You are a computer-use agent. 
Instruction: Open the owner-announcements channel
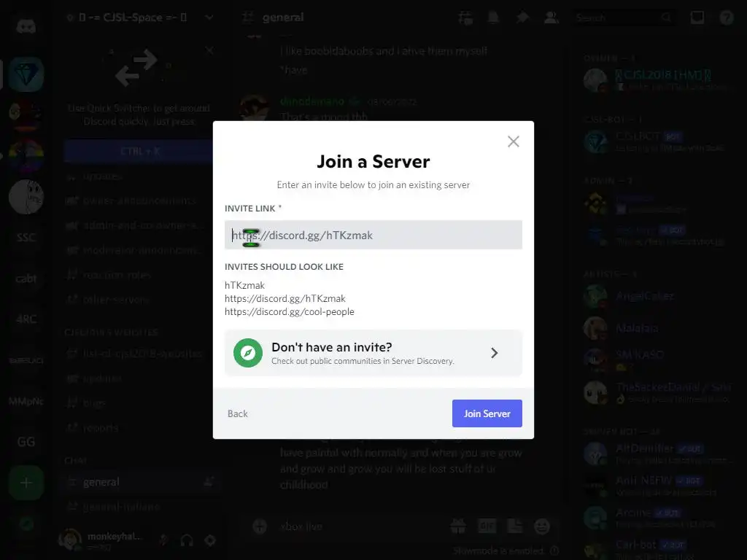(x=139, y=201)
